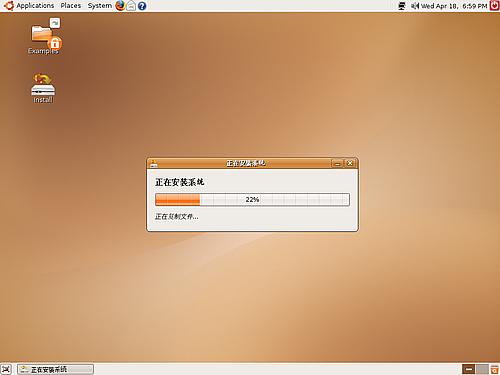Screen dimensions: 500x375
Task: Open the System menu
Action: coord(100,6)
